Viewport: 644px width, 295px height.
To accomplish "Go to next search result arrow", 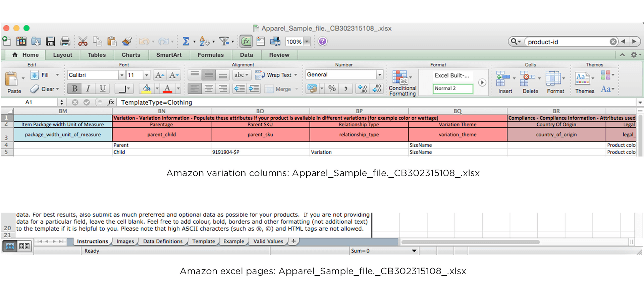I will pyautogui.click(x=634, y=42).
